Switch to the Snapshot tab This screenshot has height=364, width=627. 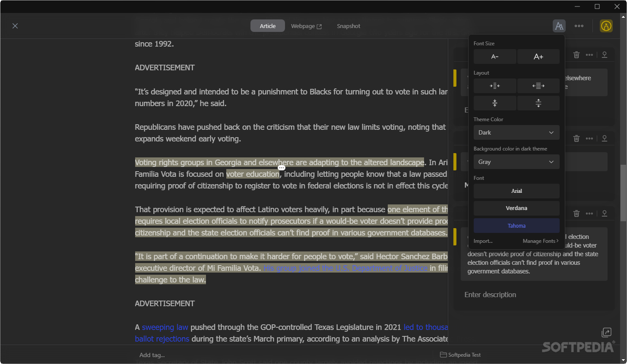pos(348,26)
